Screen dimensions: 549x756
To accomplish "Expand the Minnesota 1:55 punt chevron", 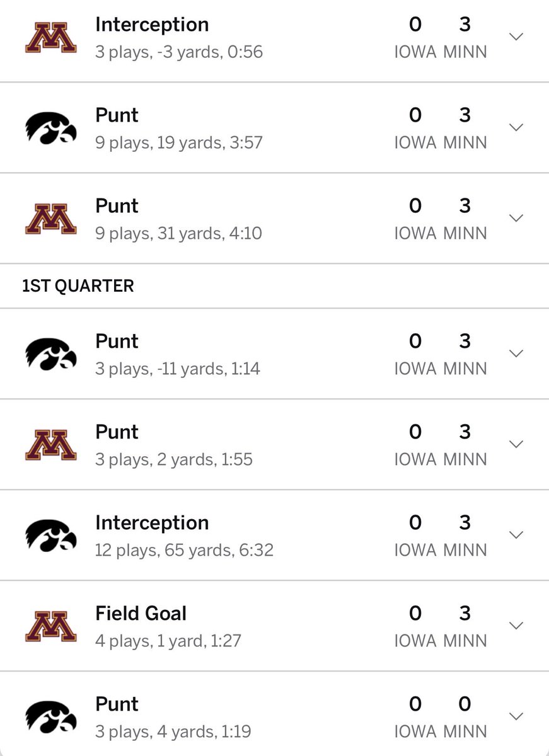I will point(516,444).
